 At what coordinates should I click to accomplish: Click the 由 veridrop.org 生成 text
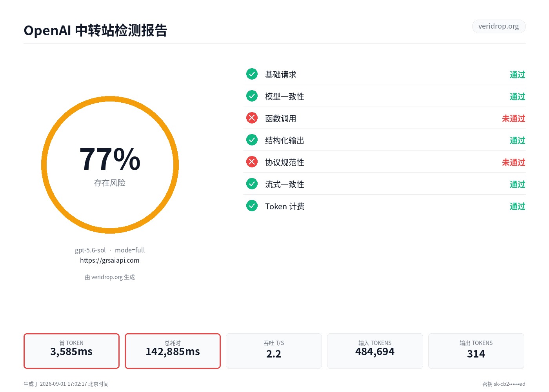tap(110, 277)
